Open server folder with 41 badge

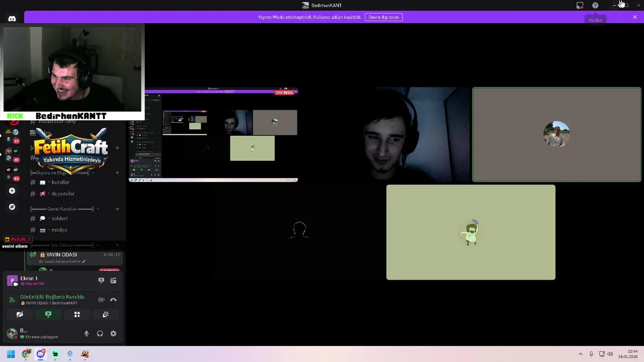pos(13,155)
